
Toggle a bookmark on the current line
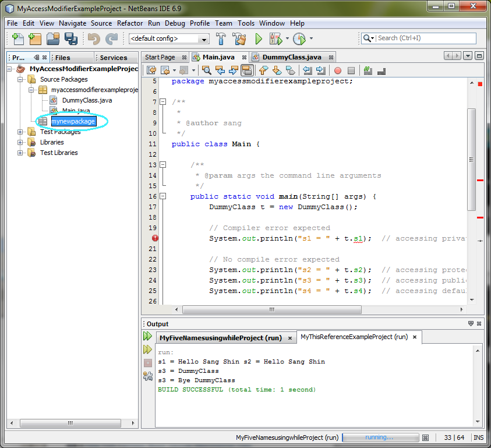click(291, 70)
